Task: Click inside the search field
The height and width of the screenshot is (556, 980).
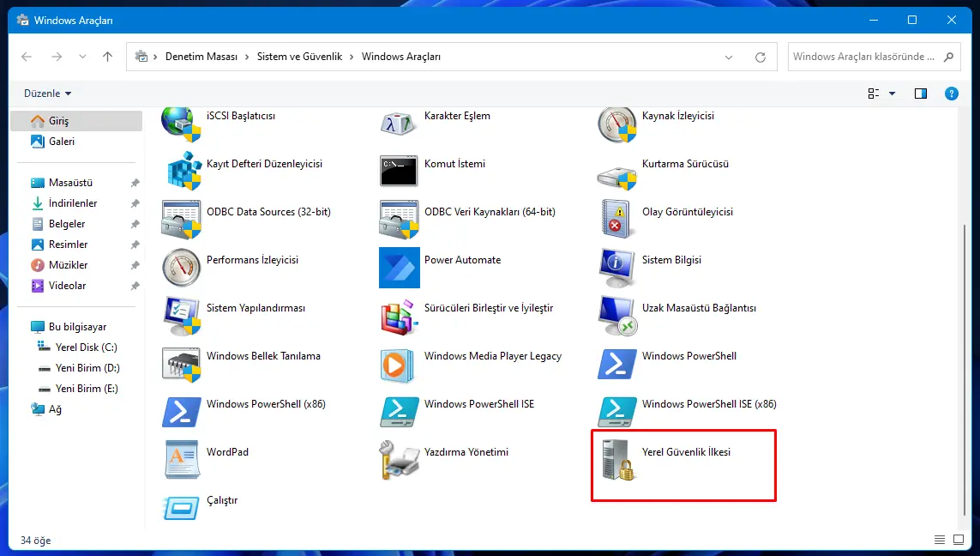Action: click(x=866, y=56)
